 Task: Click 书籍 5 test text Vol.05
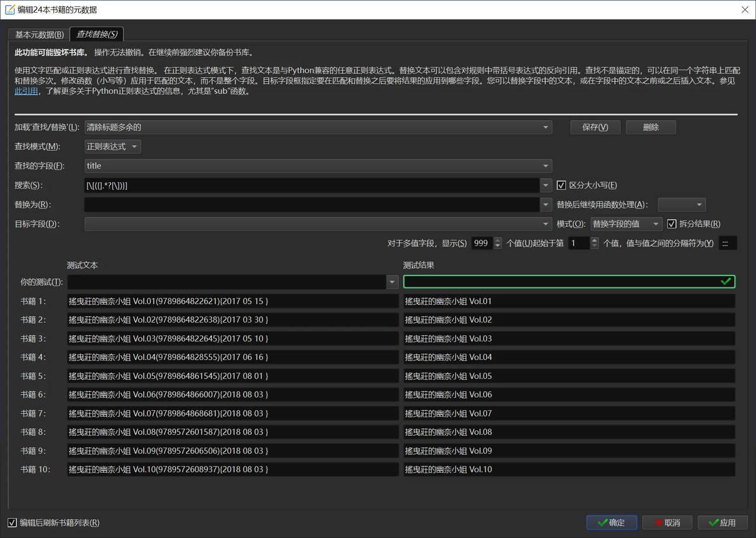coord(232,376)
